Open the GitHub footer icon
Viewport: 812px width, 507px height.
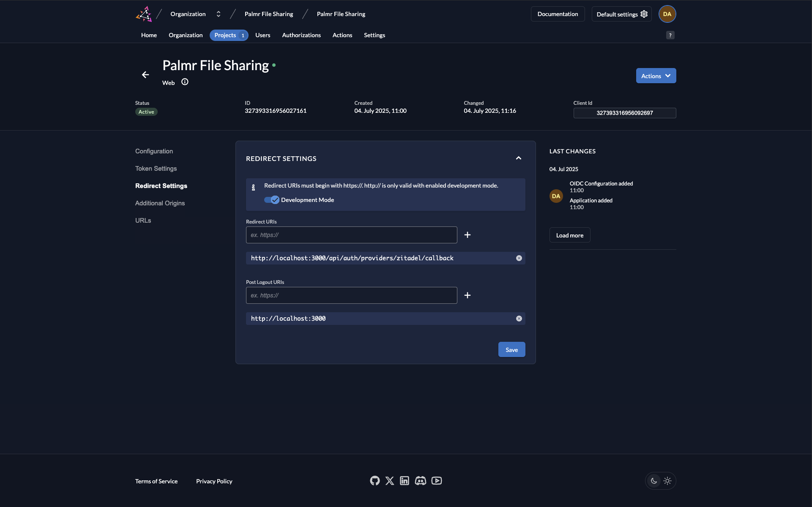coord(375,481)
